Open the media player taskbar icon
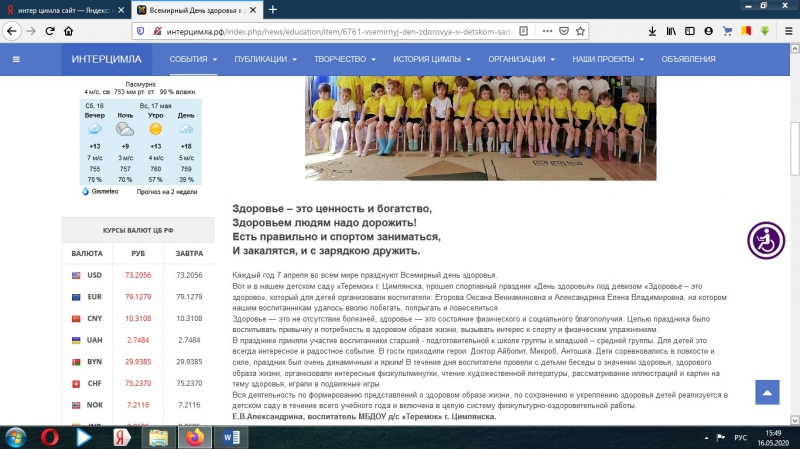 [84, 437]
